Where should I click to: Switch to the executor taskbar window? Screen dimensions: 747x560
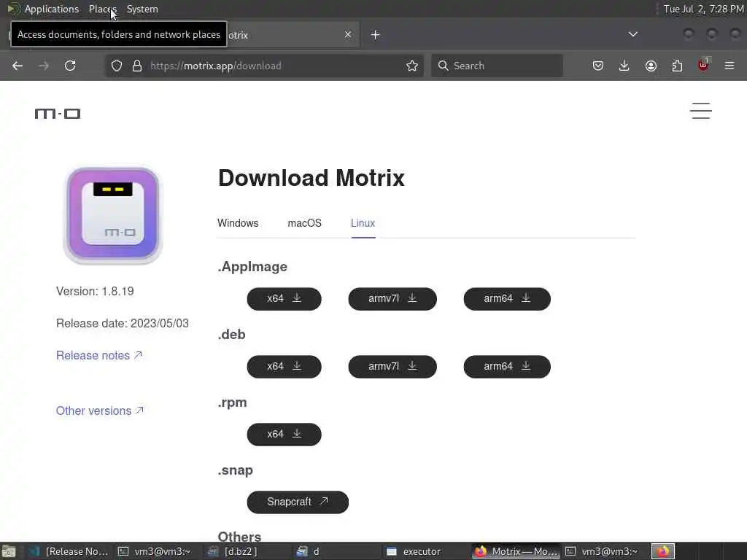[x=426, y=551]
